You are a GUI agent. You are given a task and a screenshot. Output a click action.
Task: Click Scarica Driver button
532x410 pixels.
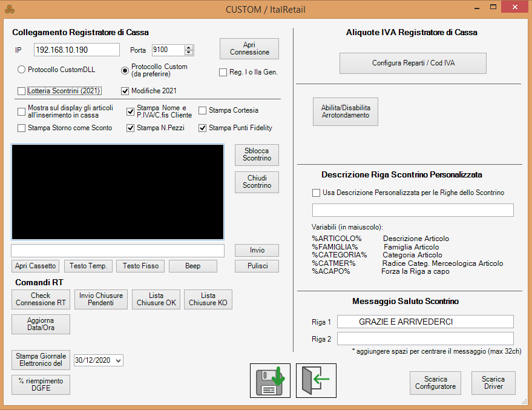click(x=493, y=383)
